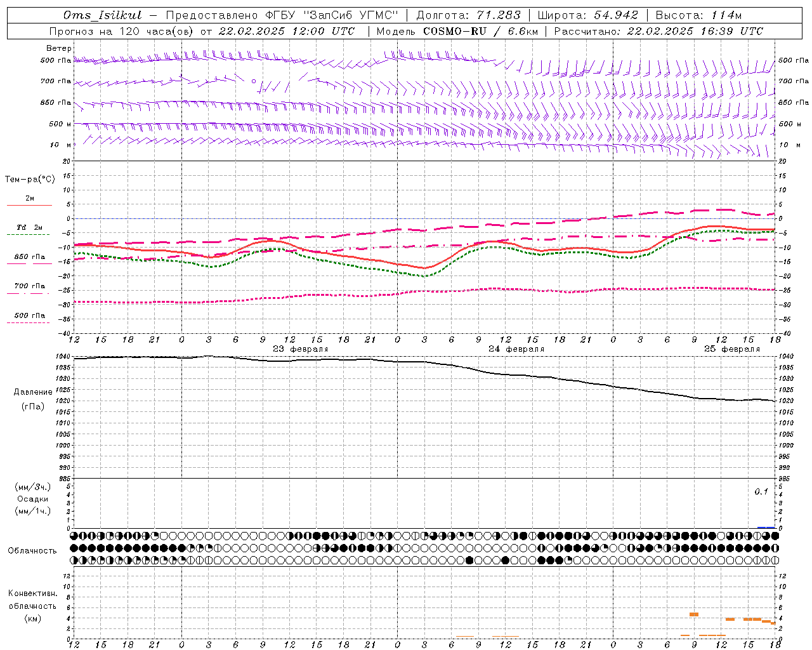Click the 'Конвективн.' convective cloud label
812x650 pixels.
[x=33, y=594]
